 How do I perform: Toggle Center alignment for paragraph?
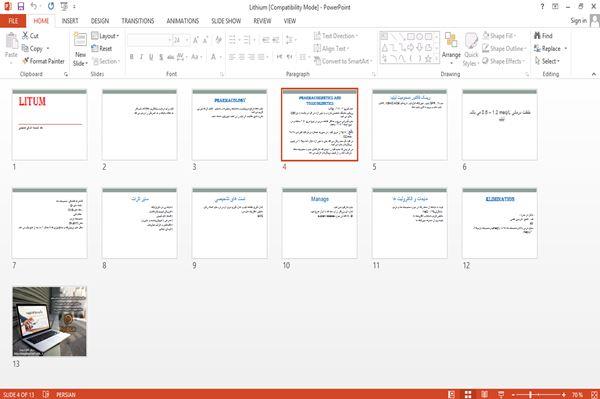click(241, 57)
